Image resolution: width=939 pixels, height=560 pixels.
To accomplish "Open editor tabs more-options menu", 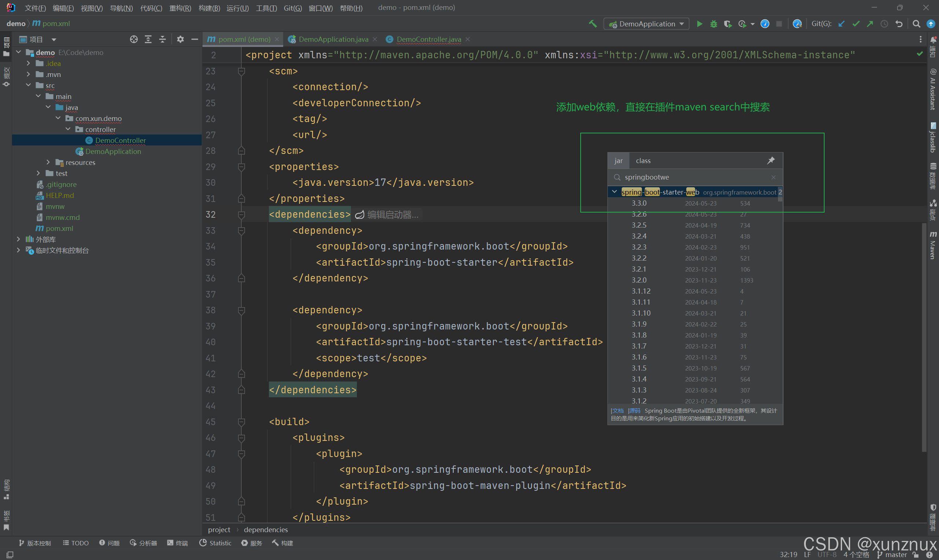I will [x=921, y=39].
